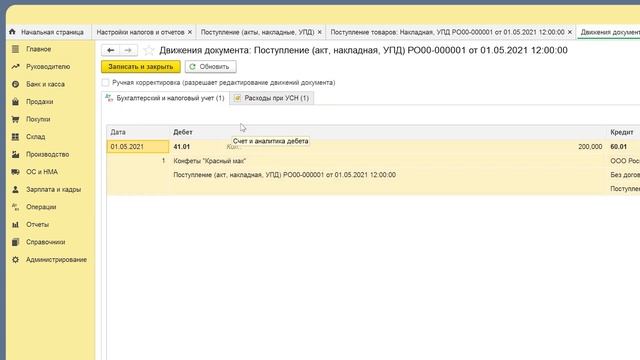Click the Отчеты bar chart icon

tap(16, 224)
